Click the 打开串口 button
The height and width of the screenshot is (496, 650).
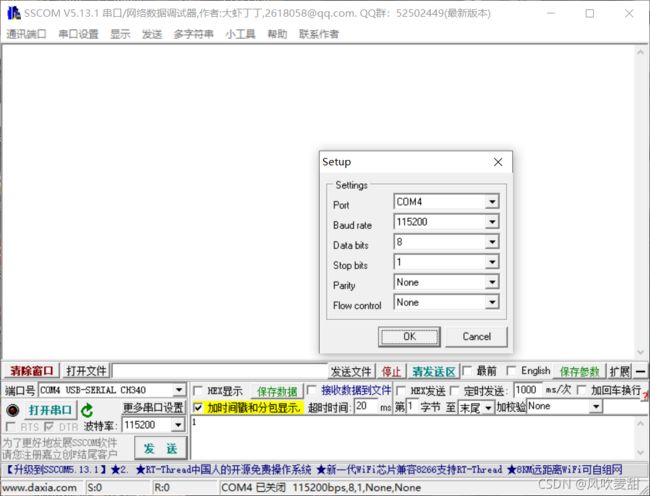click(50, 410)
